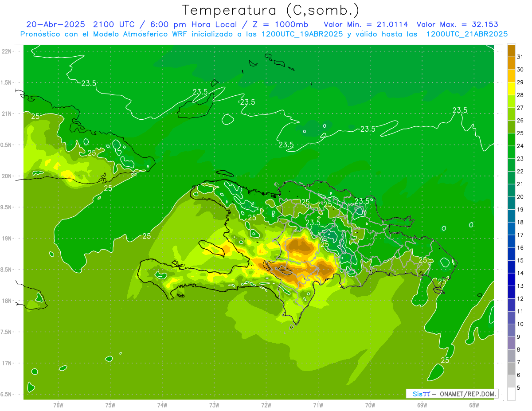Click the purple legend swatch between 8 and 9
This screenshot has width=532, height=411.
tap(511, 343)
